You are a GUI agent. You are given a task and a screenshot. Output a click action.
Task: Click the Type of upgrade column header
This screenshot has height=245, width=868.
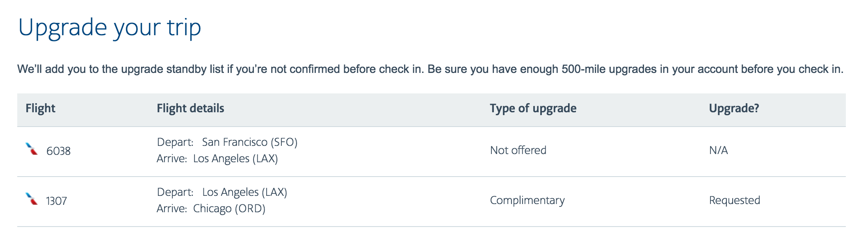coord(533,108)
